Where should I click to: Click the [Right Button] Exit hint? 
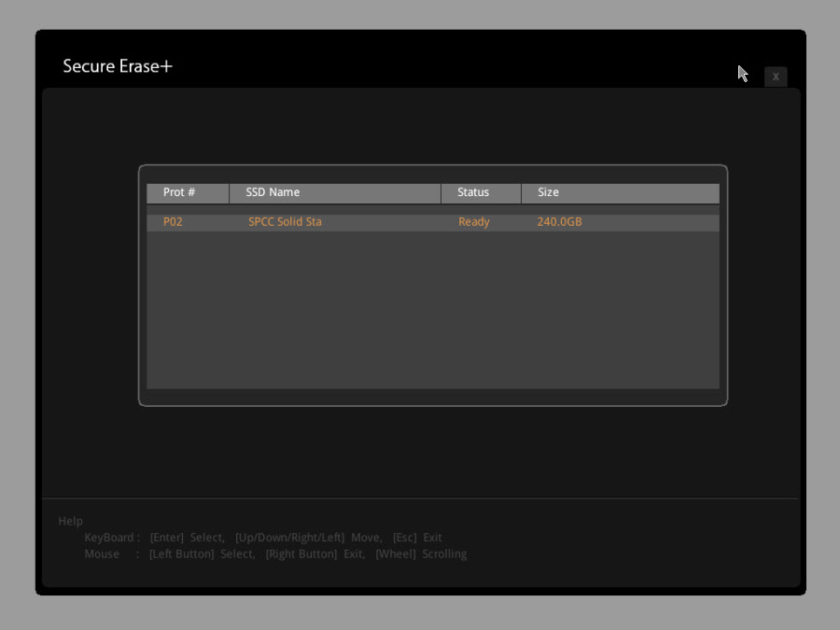pyautogui.click(x=315, y=554)
